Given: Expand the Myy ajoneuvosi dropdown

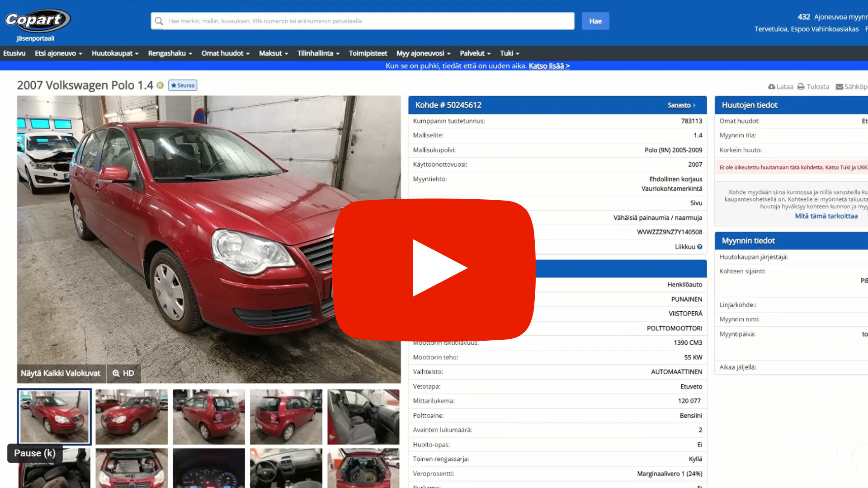Looking at the screenshot, I should pos(423,53).
